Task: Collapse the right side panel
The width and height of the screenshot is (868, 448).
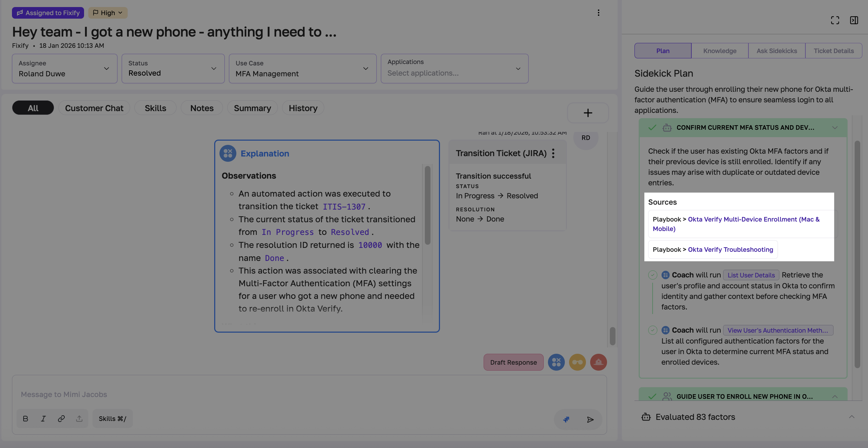Action: click(x=854, y=20)
